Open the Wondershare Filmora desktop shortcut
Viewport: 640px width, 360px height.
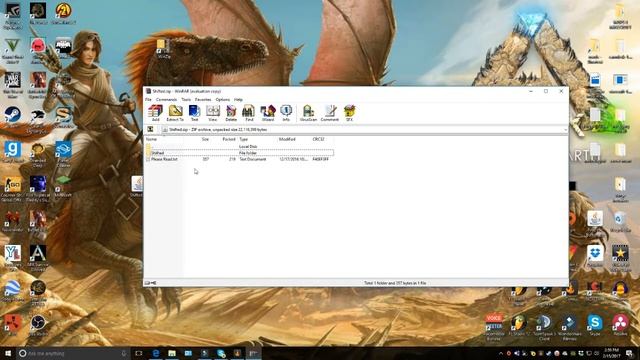click(569, 327)
